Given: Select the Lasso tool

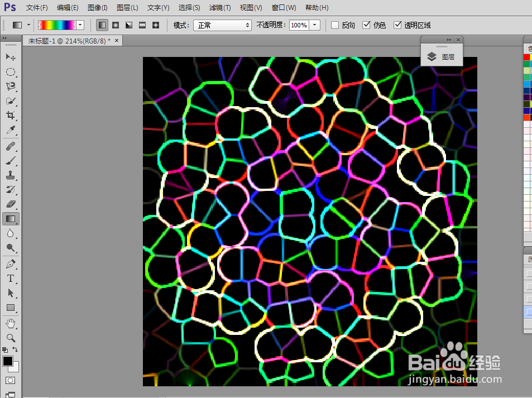Looking at the screenshot, I should tap(11, 86).
